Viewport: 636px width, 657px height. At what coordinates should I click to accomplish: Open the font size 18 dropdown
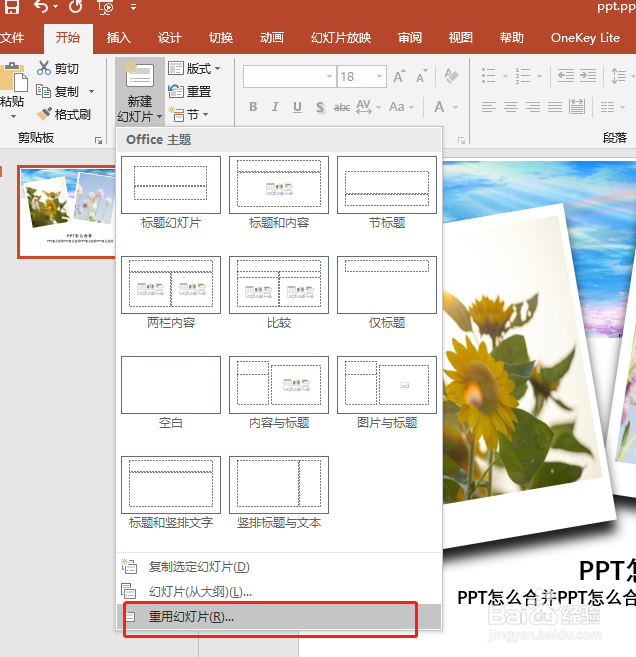coord(379,76)
